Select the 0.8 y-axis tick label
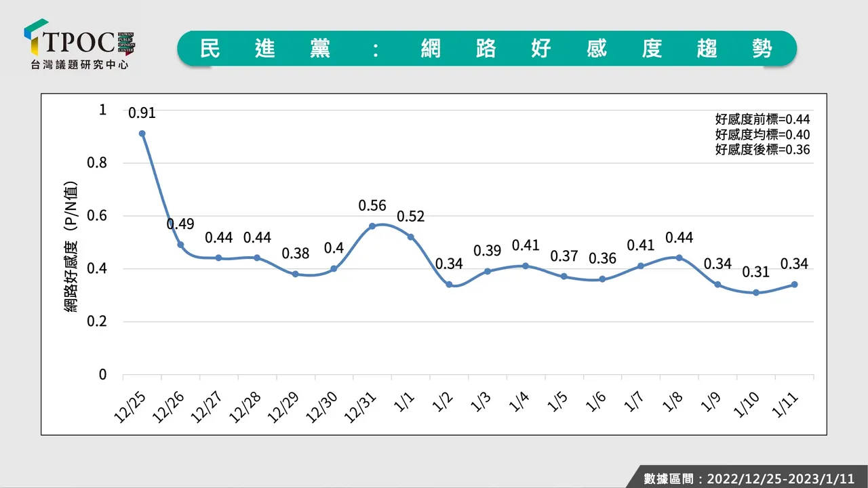The width and height of the screenshot is (868, 488). [x=98, y=163]
